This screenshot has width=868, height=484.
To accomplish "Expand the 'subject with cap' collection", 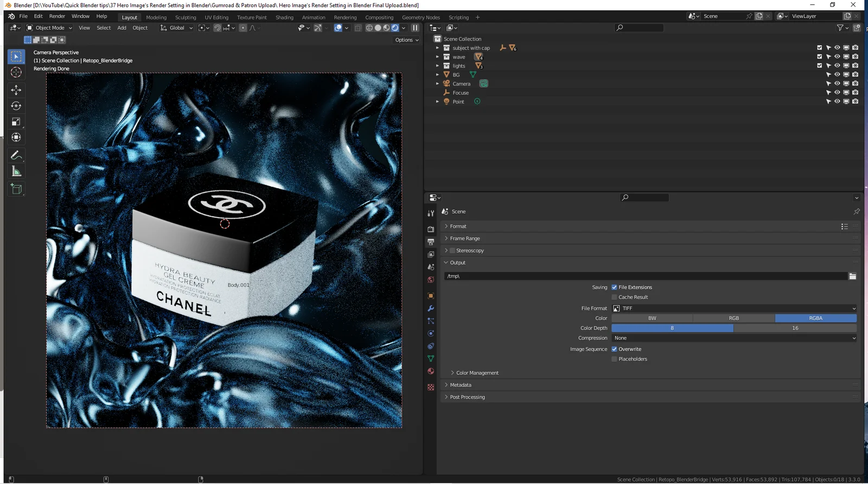I will pos(437,48).
